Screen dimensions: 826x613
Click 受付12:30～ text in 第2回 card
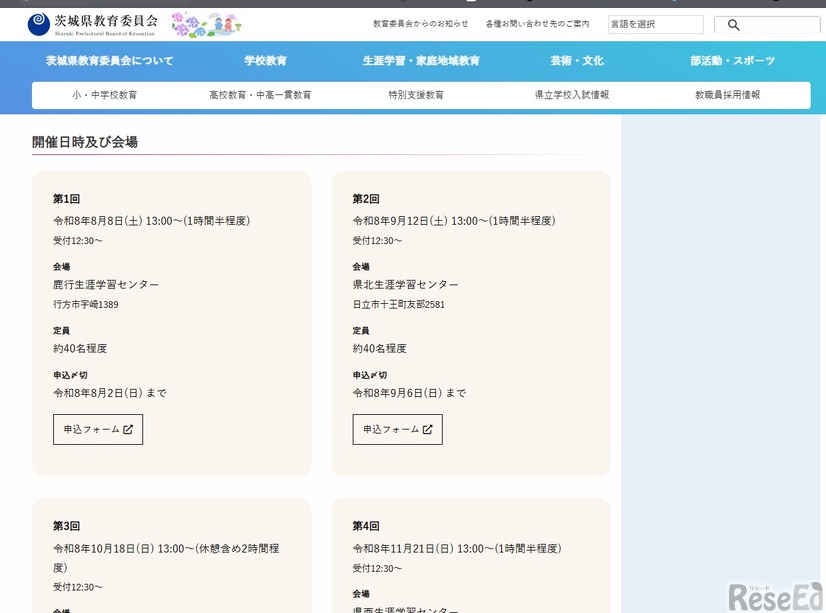[x=377, y=241]
